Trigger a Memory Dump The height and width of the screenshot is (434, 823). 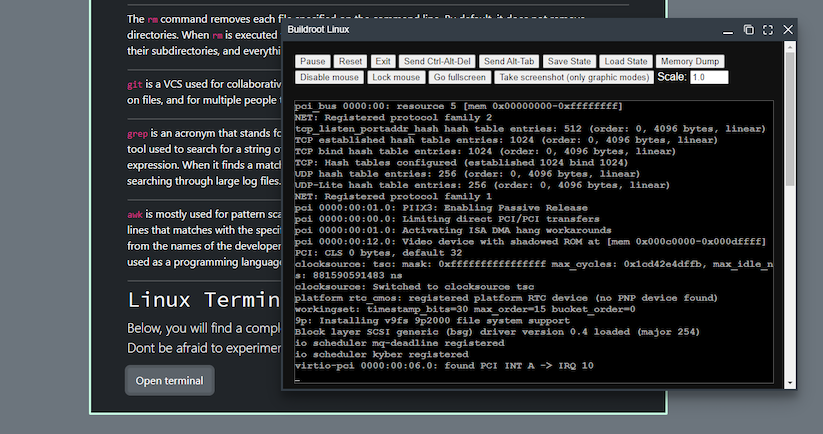690,61
